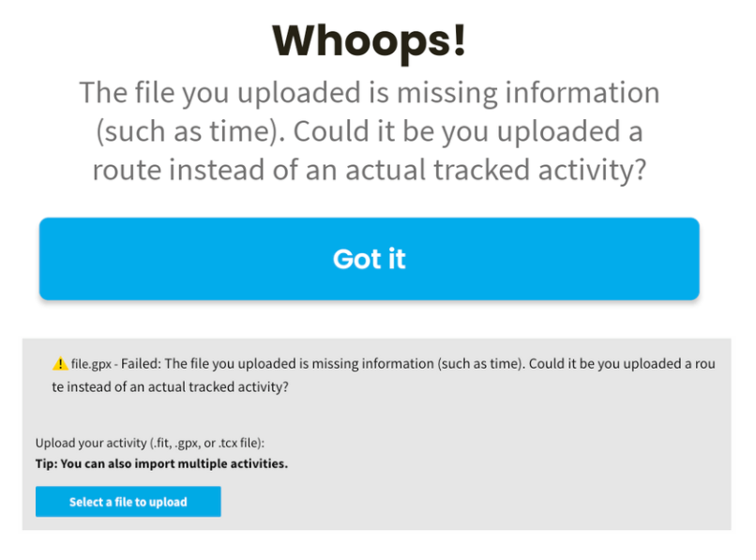
Task: Click small error line starting 'te instead of an actual'
Action: click(x=170, y=386)
